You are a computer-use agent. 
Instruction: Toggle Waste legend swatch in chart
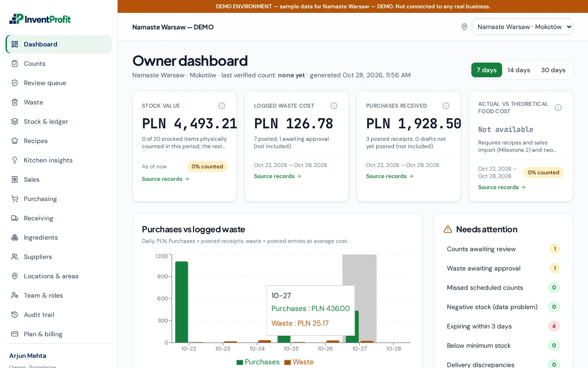point(288,362)
